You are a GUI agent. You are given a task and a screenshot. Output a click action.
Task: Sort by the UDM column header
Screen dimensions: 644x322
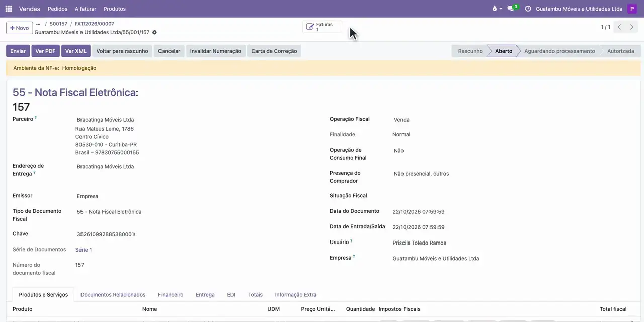pos(274,309)
